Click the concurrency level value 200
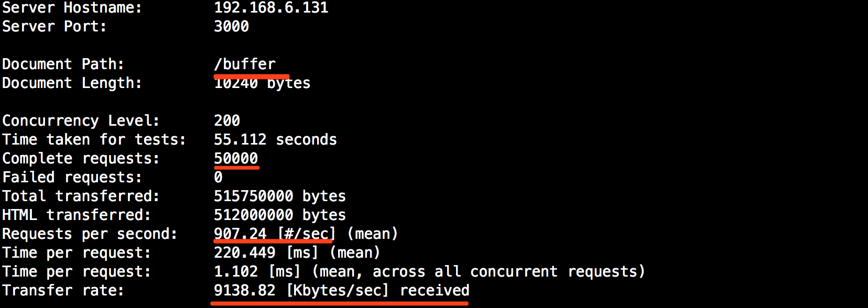 pyautogui.click(x=227, y=121)
